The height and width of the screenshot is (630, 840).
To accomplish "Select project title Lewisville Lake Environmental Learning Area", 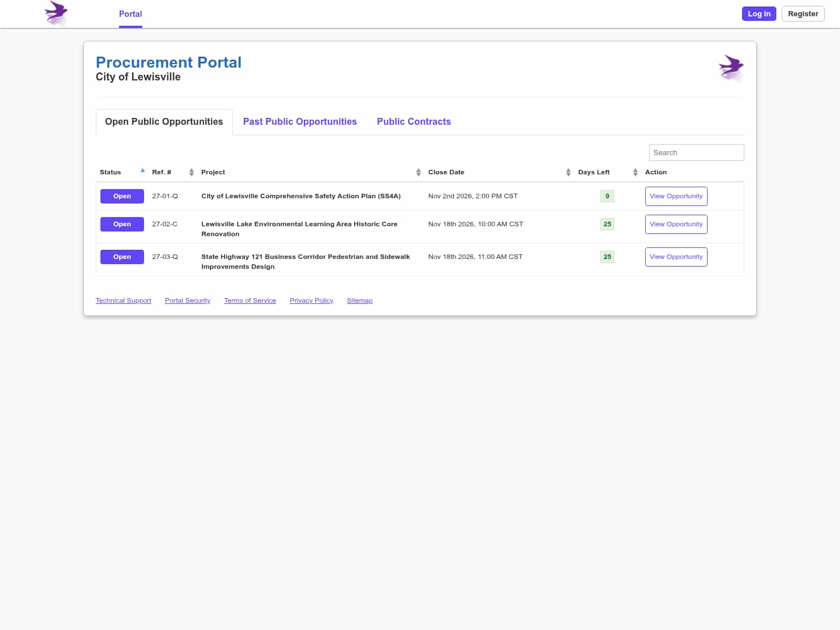I will 299,229.
